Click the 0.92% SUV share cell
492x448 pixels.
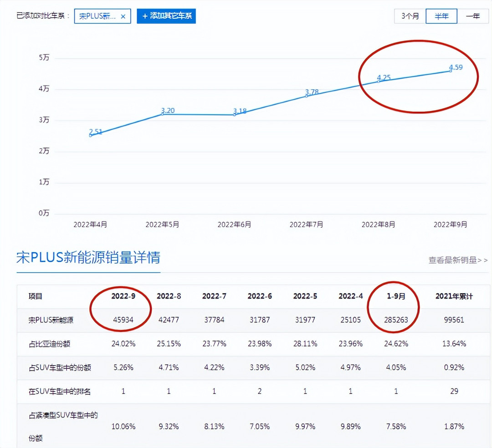coord(454,367)
